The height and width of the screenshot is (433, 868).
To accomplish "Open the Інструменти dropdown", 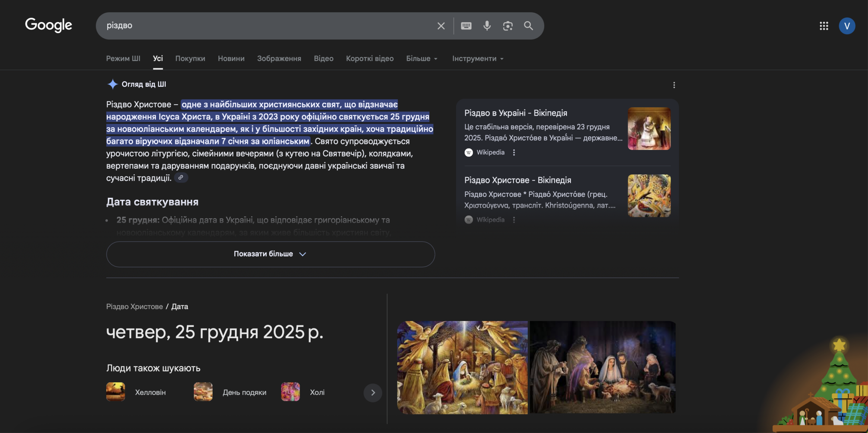I will pos(477,58).
